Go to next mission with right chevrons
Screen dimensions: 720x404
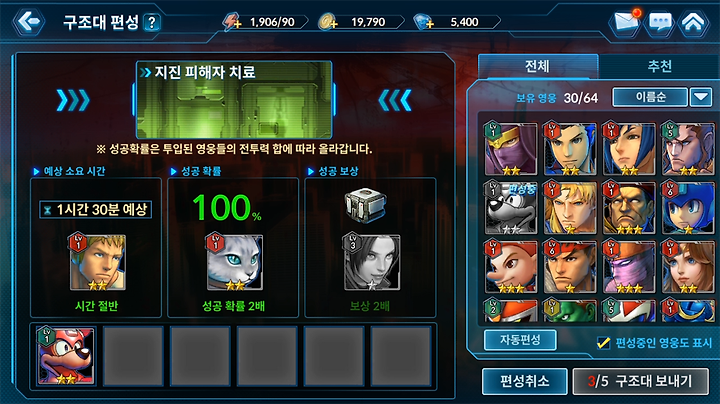pyautogui.click(x=73, y=100)
